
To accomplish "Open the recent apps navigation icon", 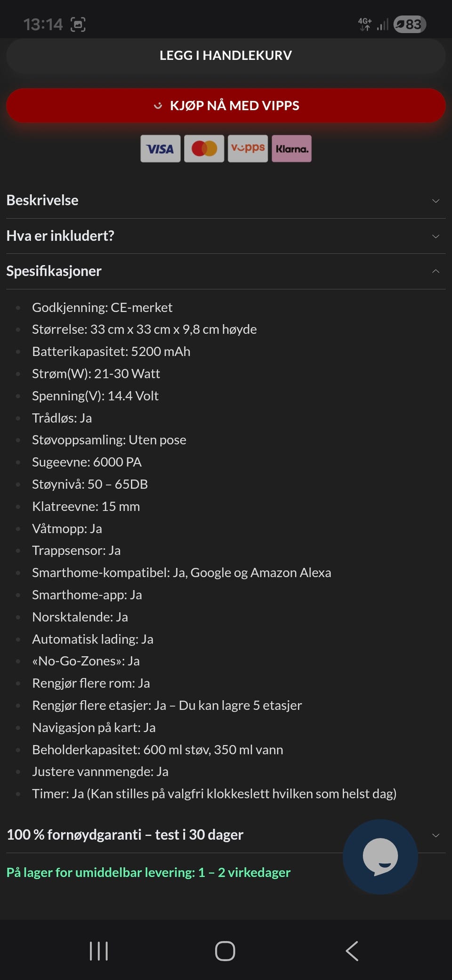I will coord(99,951).
